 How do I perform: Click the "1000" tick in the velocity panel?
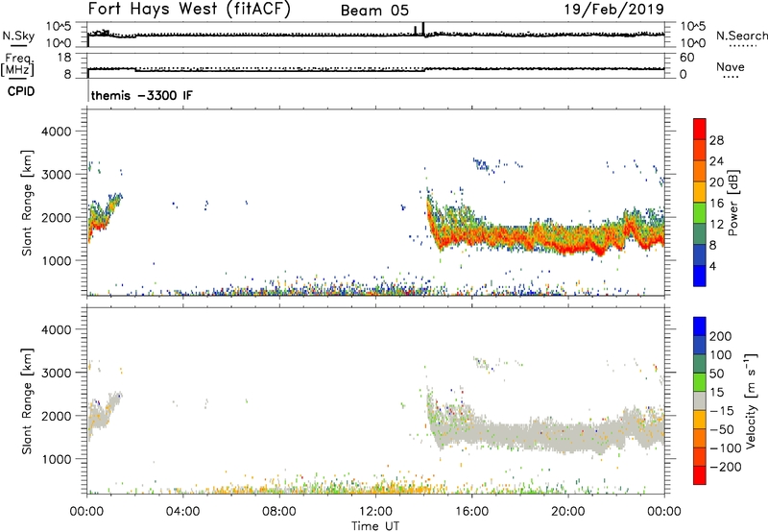point(56,459)
